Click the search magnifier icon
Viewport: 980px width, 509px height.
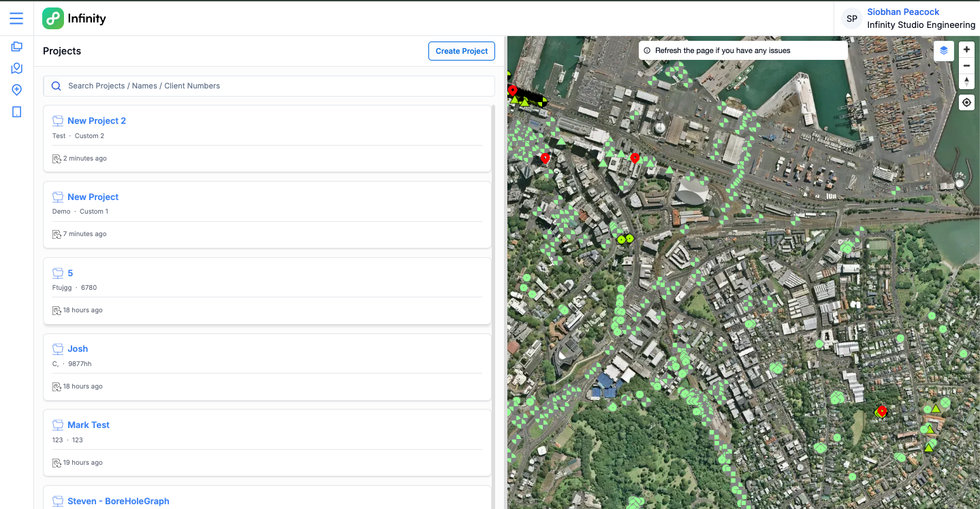pyautogui.click(x=57, y=86)
